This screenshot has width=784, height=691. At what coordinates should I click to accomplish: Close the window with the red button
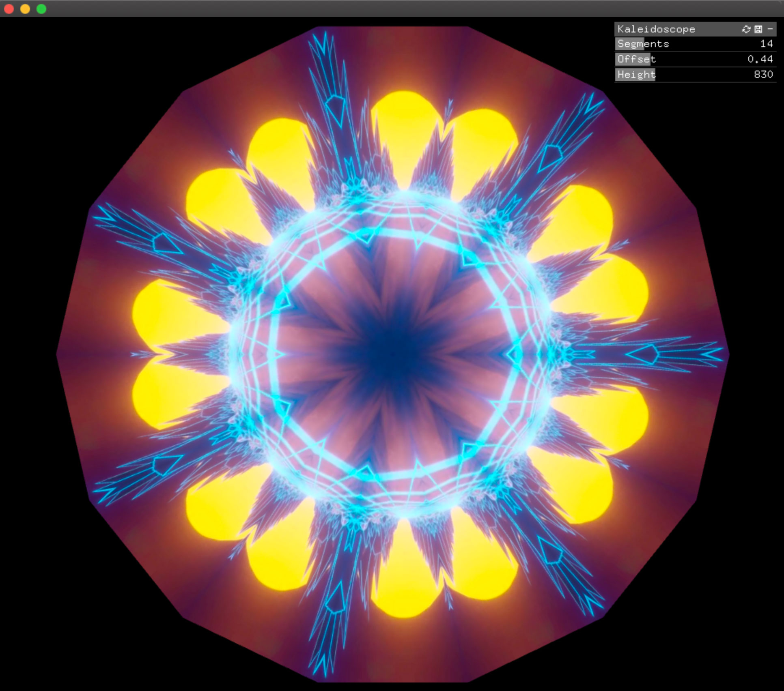9,9
